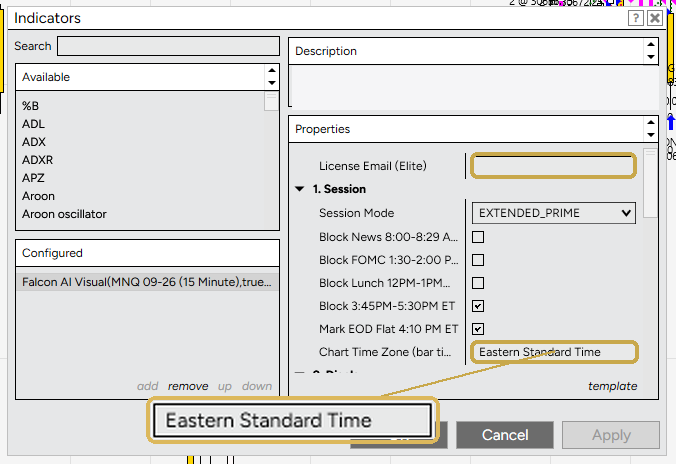
Task: Click the License Email (Elite) field
Action: pos(554,166)
